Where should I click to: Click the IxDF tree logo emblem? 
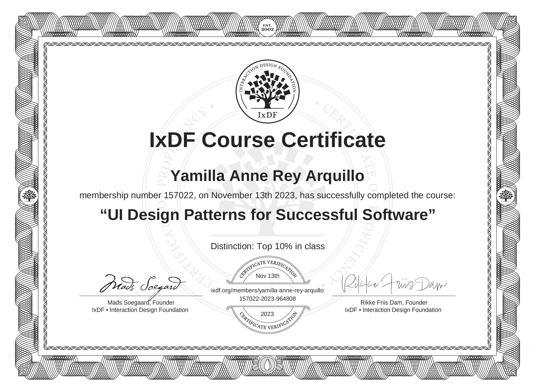267,91
